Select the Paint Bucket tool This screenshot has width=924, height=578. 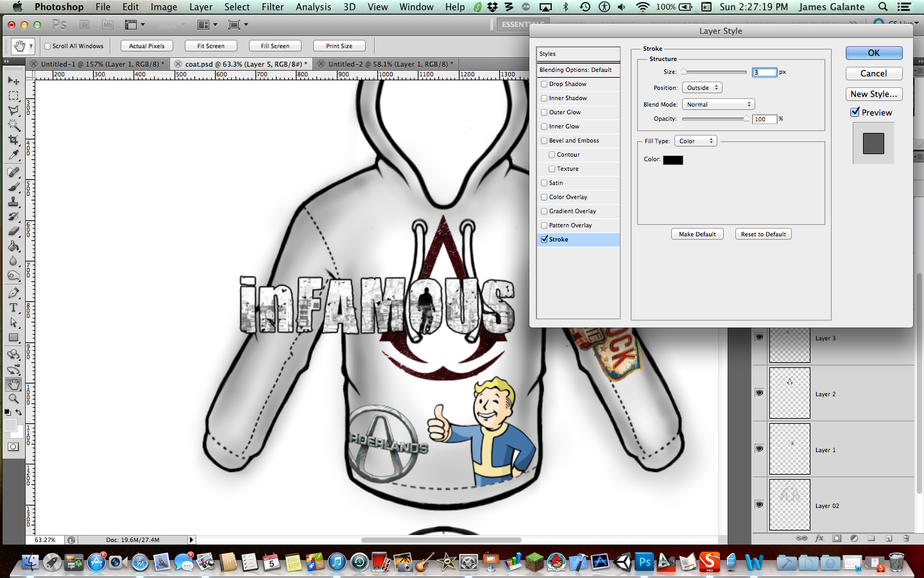[13, 246]
